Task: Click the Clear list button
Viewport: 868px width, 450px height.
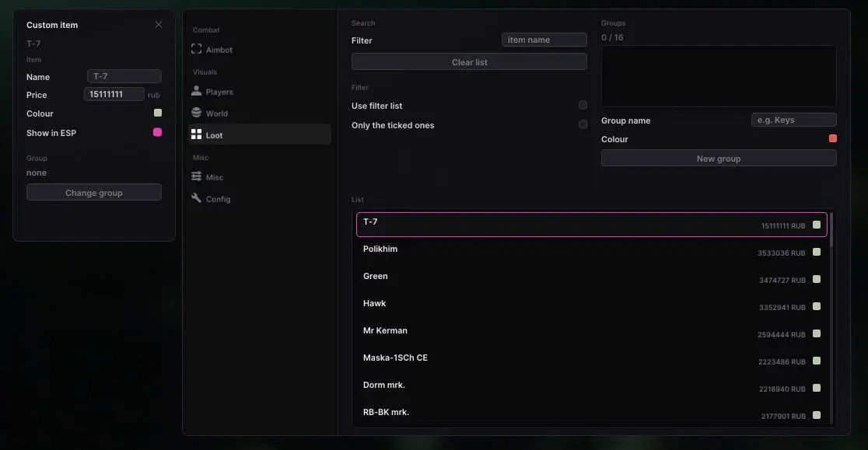Action: (x=470, y=62)
